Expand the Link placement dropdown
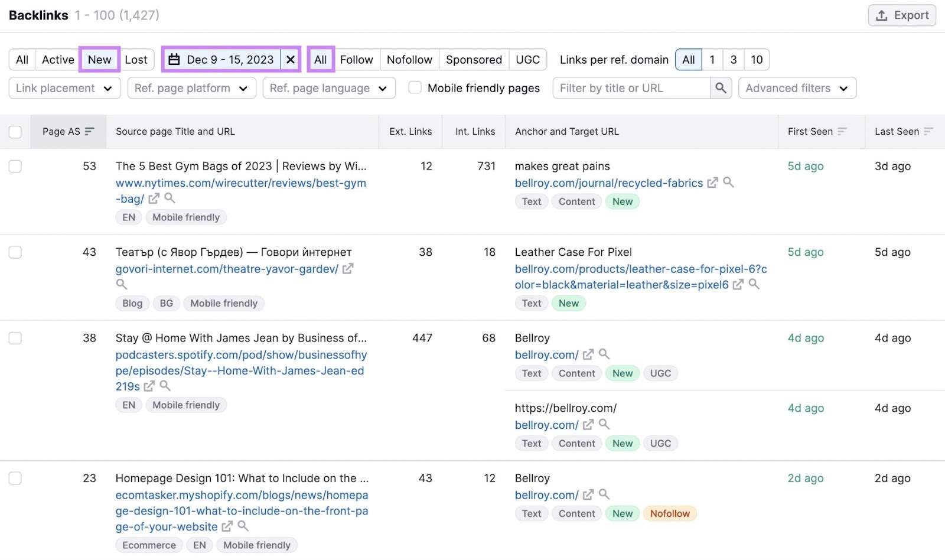The height and width of the screenshot is (560, 945). click(x=64, y=88)
